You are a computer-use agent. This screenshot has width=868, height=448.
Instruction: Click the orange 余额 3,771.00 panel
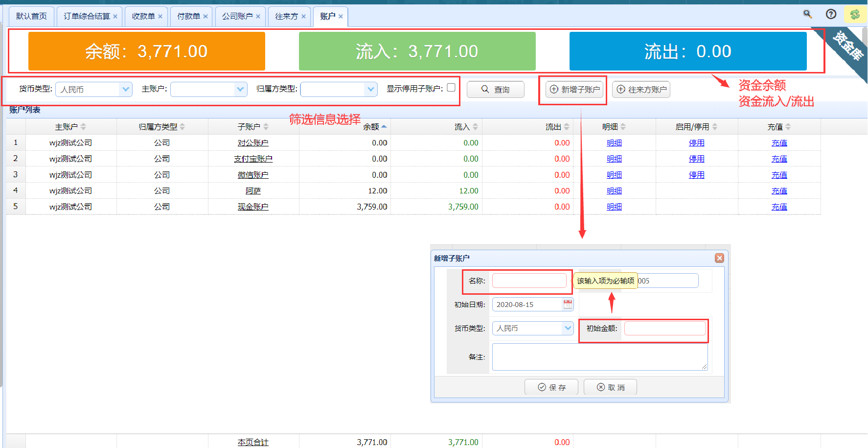[147, 51]
